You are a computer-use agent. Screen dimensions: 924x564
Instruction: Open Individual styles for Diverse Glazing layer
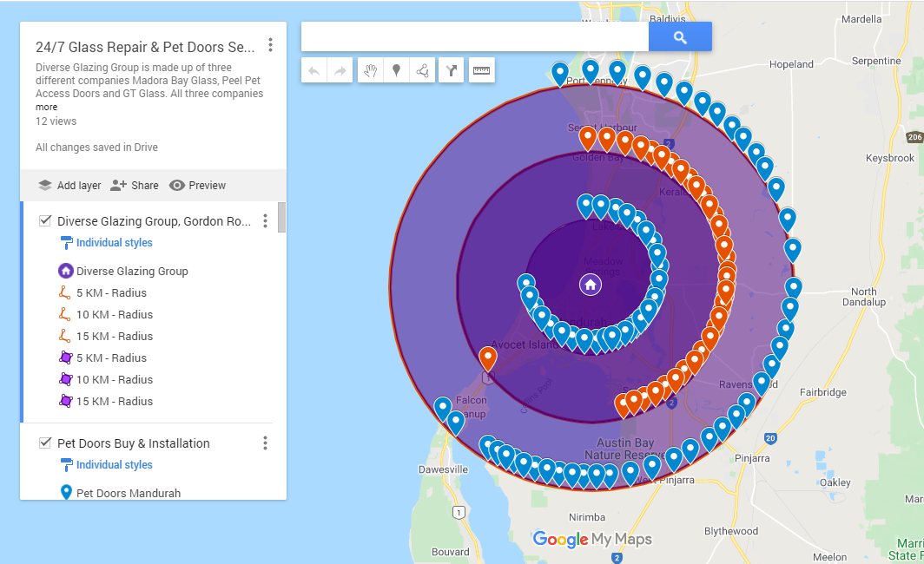(x=112, y=242)
